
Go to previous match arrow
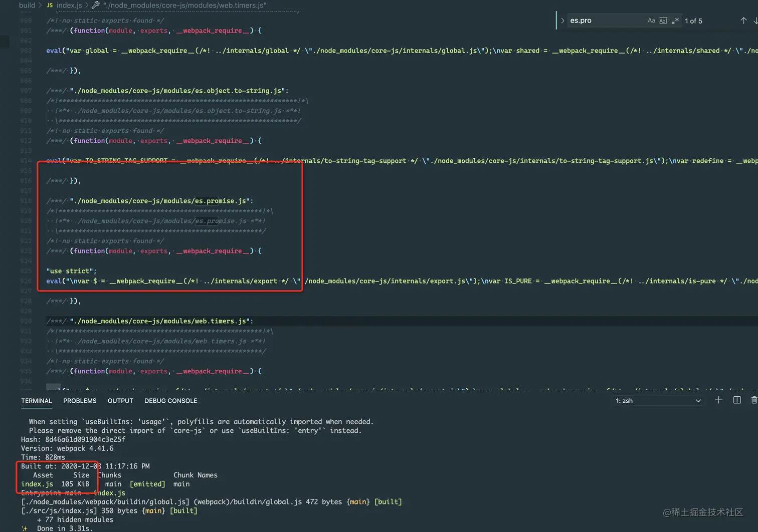(743, 21)
